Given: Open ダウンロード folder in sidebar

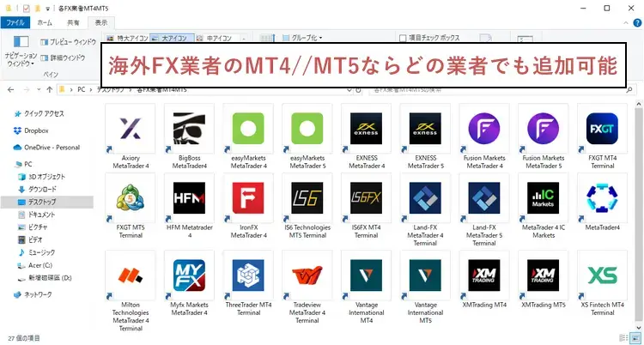Looking at the screenshot, I should click(x=38, y=190).
